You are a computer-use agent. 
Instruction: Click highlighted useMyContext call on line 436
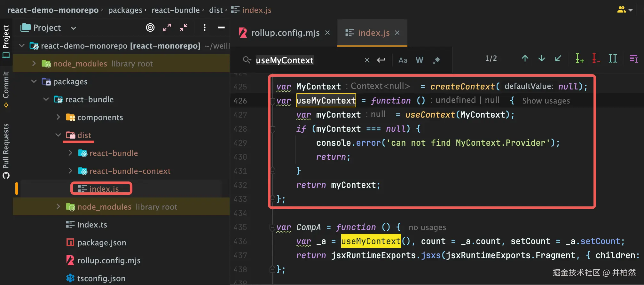point(371,241)
